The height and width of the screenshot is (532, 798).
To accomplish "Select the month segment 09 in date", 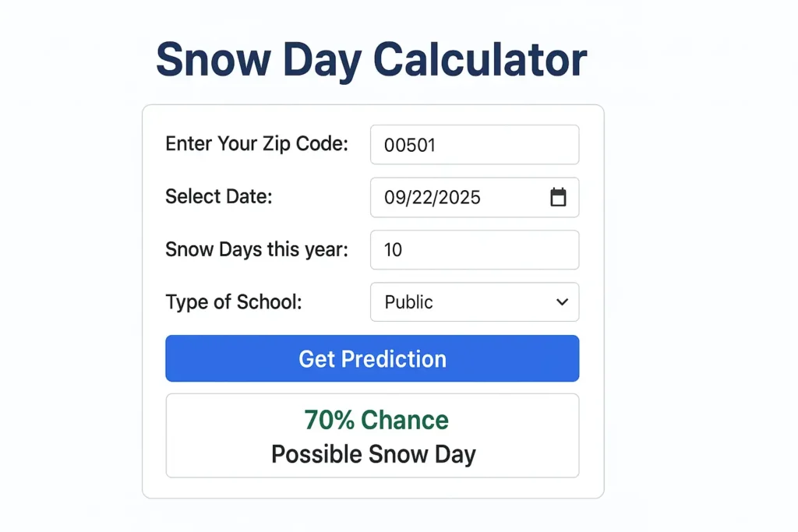I will 394,198.
